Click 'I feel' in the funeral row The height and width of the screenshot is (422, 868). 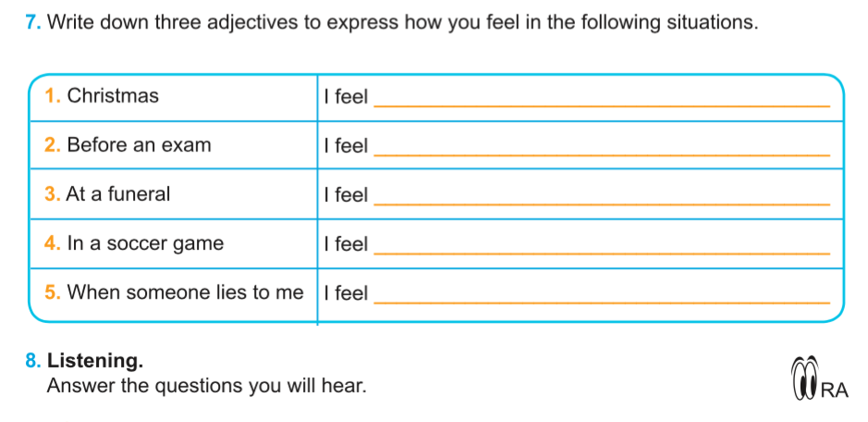coord(346,195)
